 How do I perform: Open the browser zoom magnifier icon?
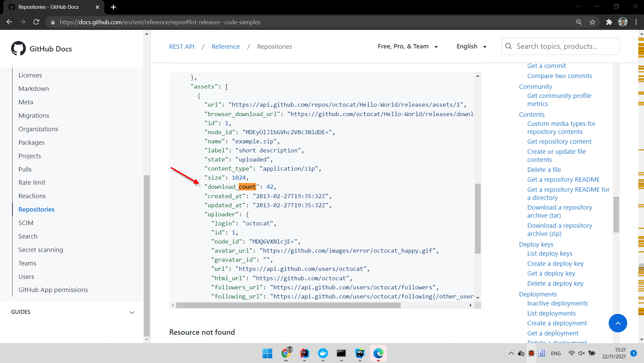click(x=579, y=22)
